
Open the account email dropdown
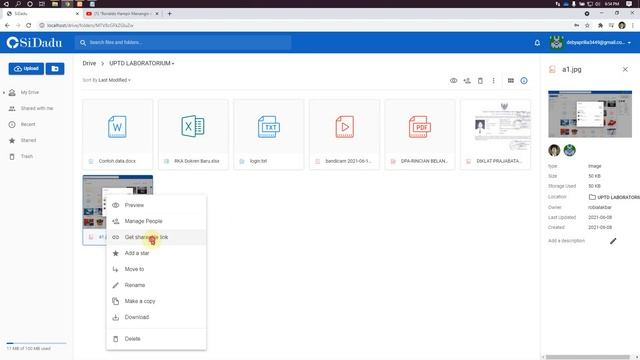[x=598, y=42]
